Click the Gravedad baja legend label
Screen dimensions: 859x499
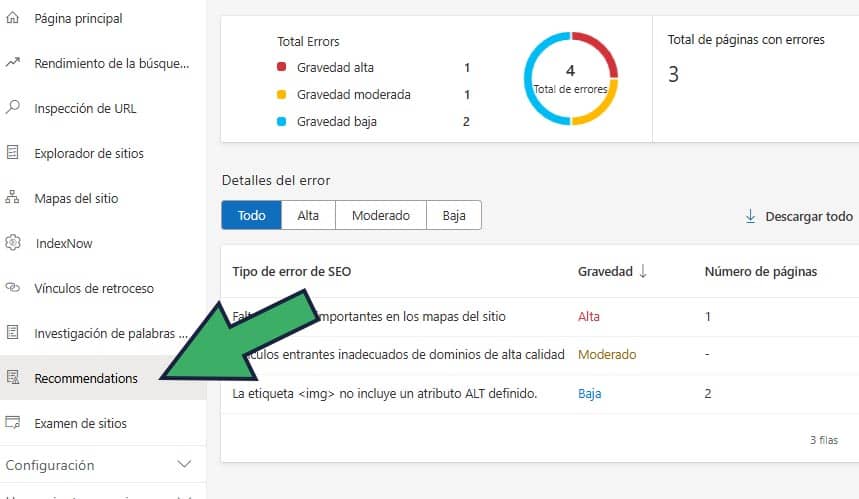point(336,121)
